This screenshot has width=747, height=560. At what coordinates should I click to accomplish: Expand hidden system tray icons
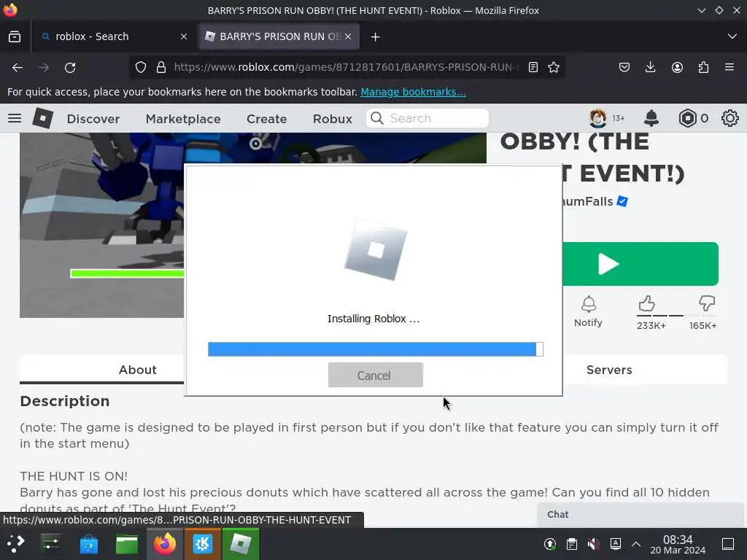636,544
